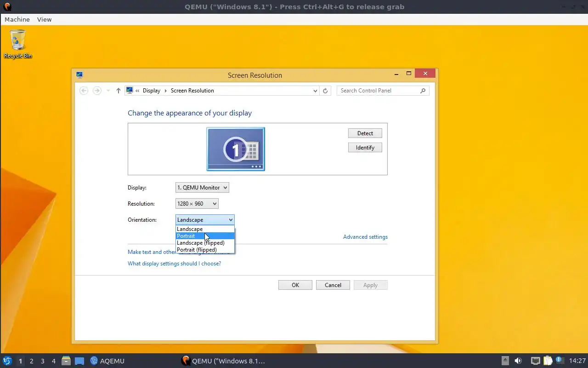Screen dimensions: 588x368
Task: Open the volume speaker tray icon
Action: point(518,361)
